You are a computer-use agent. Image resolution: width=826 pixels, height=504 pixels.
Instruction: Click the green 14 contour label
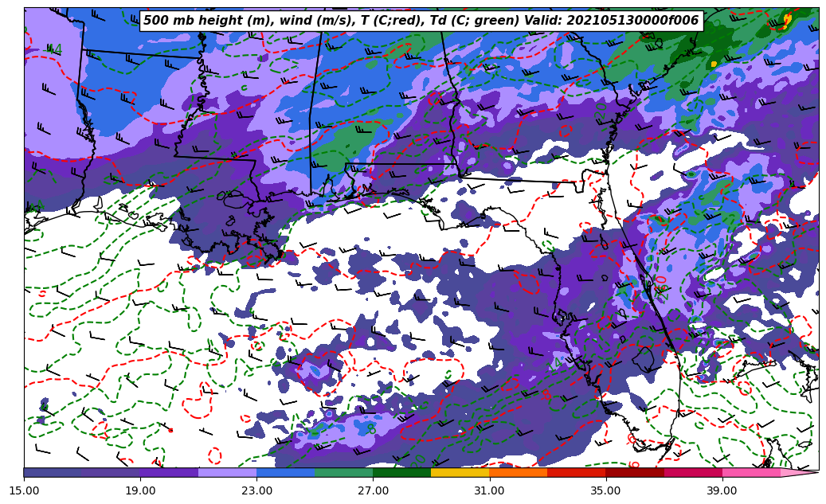[x=54, y=50]
